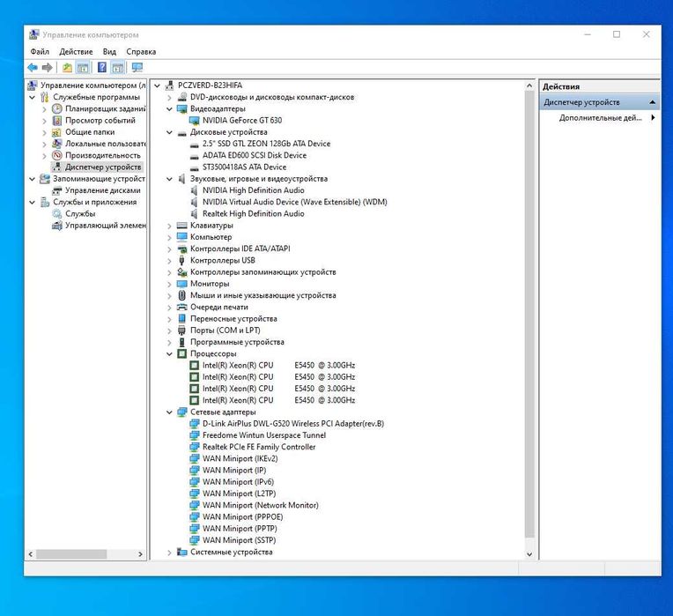Select WAN Miniport (PPPOE) adapter
673x616 pixels.
(242, 516)
